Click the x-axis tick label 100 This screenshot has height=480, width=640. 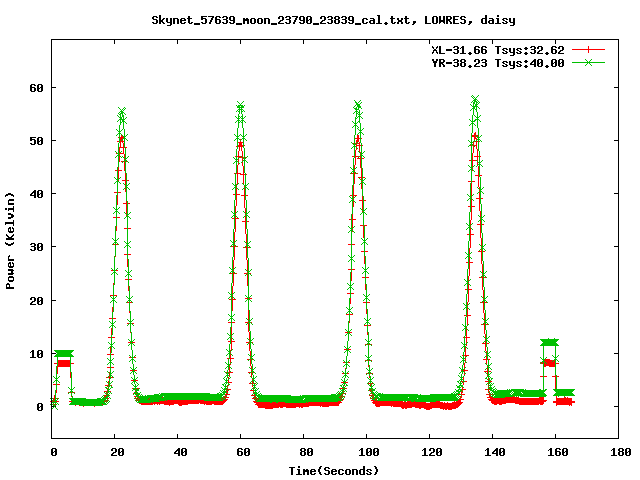[369, 452]
